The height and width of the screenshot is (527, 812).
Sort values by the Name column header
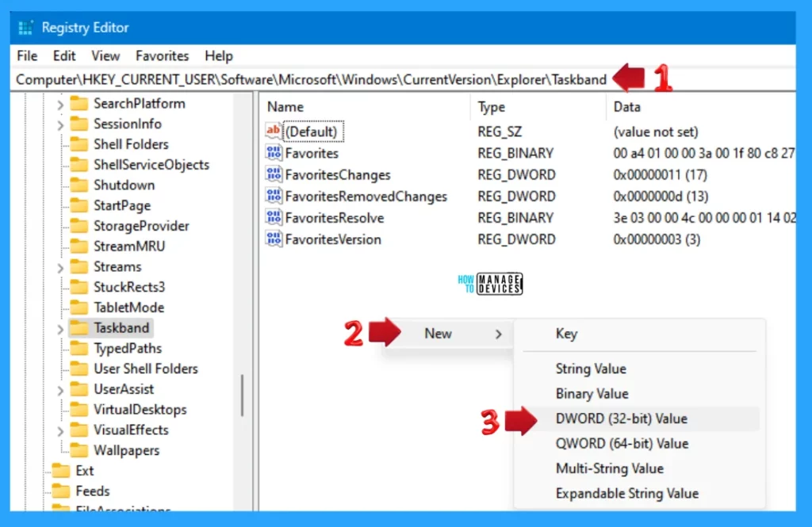coord(365,107)
